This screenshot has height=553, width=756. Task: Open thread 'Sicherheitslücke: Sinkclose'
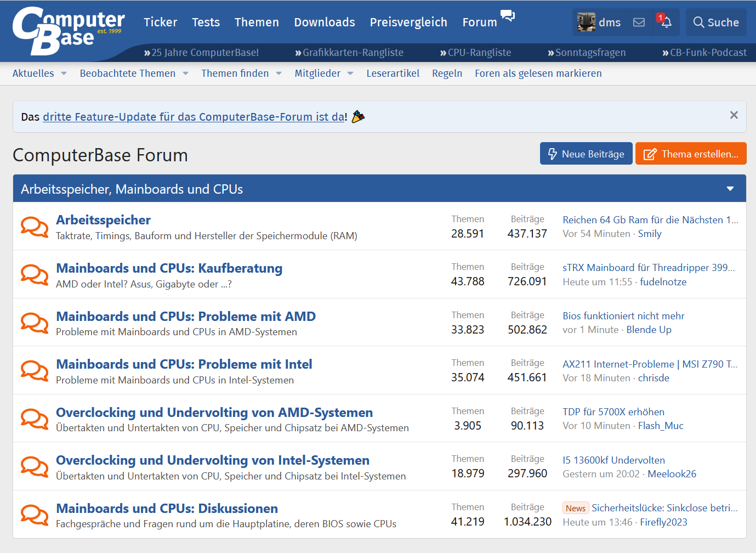click(x=664, y=508)
